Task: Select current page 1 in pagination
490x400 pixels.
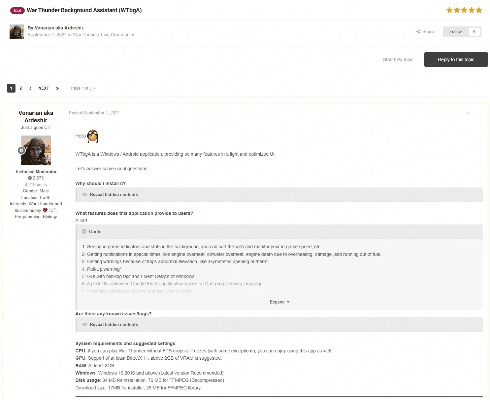Action: (11, 88)
